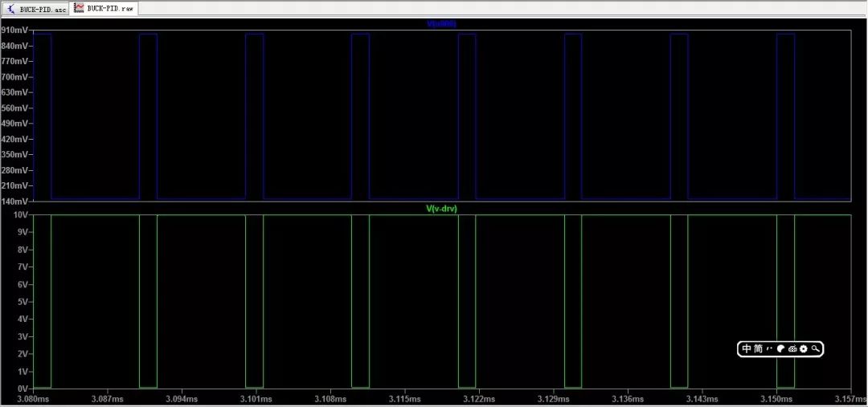Select the BUCK-PID.raw waveform tab
This screenshot has width=868, height=407.
104,9
